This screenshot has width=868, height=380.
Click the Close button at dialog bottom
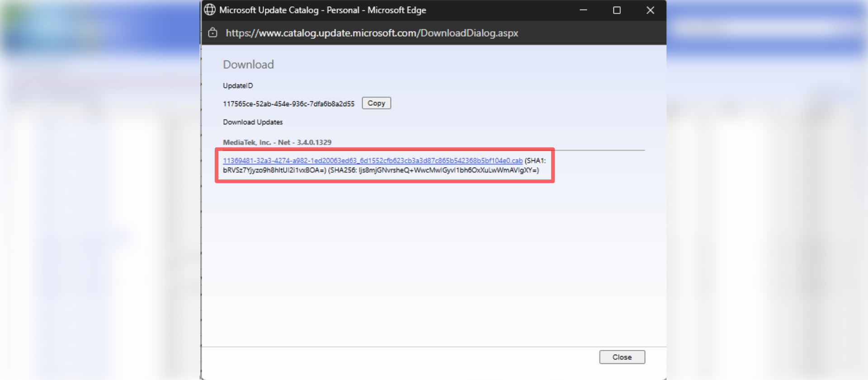622,357
